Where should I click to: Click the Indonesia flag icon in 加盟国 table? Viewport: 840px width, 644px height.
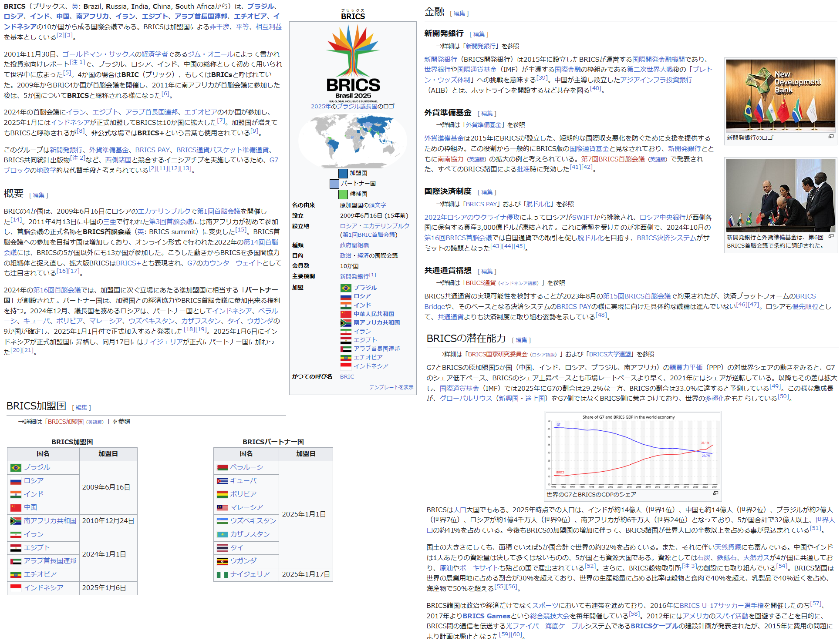coord(16,588)
